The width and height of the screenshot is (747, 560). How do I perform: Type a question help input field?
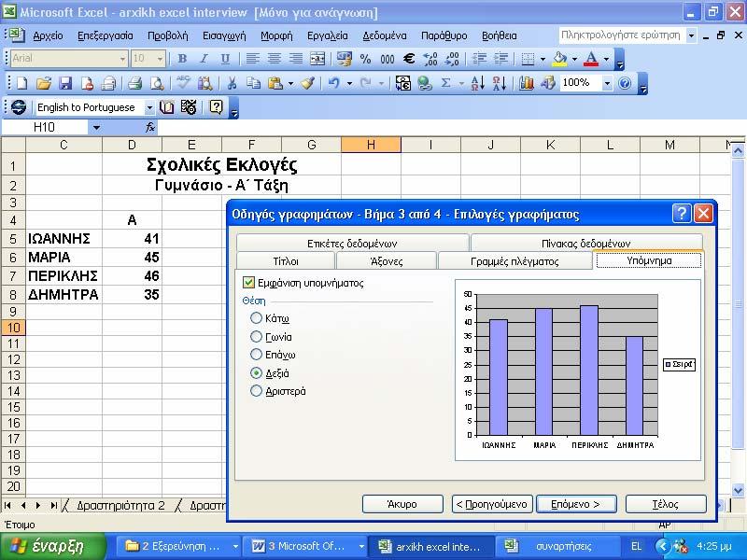(622, 35)
